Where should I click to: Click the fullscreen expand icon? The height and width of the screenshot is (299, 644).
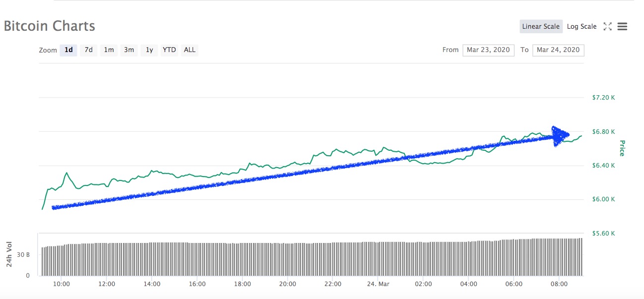(x=607, y=27)
